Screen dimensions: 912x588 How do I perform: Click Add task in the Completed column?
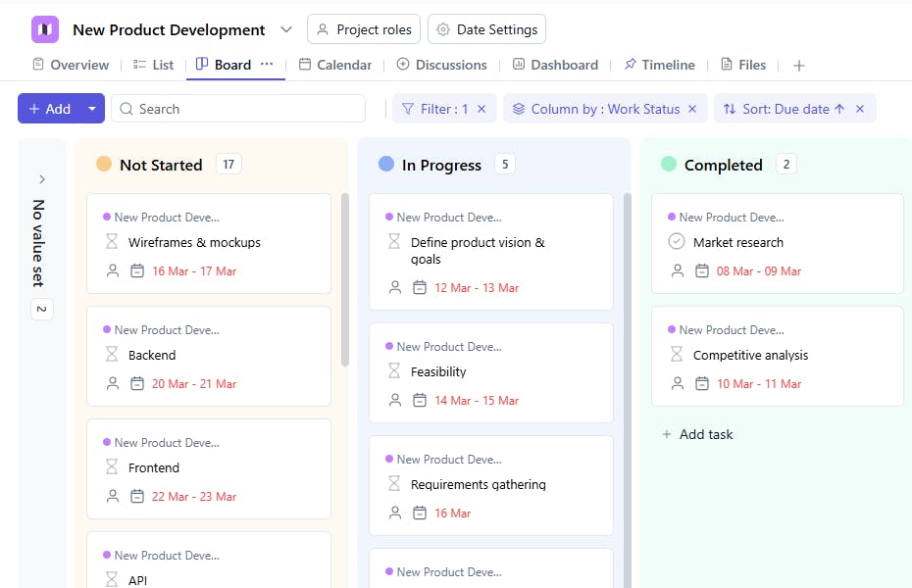pyautogui.click(x=697, y=434)
